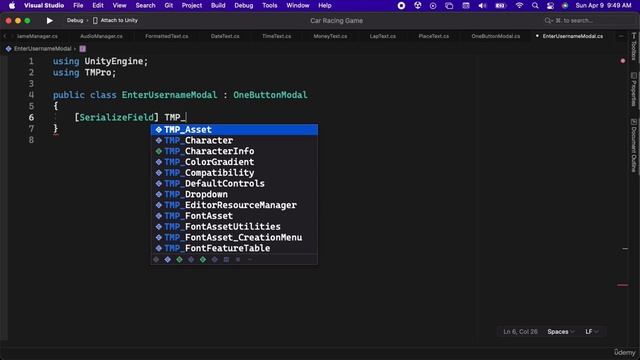Switch to GameManager.cs tab
This screenshot has width=640, height=360.
(x=37, y=36)
